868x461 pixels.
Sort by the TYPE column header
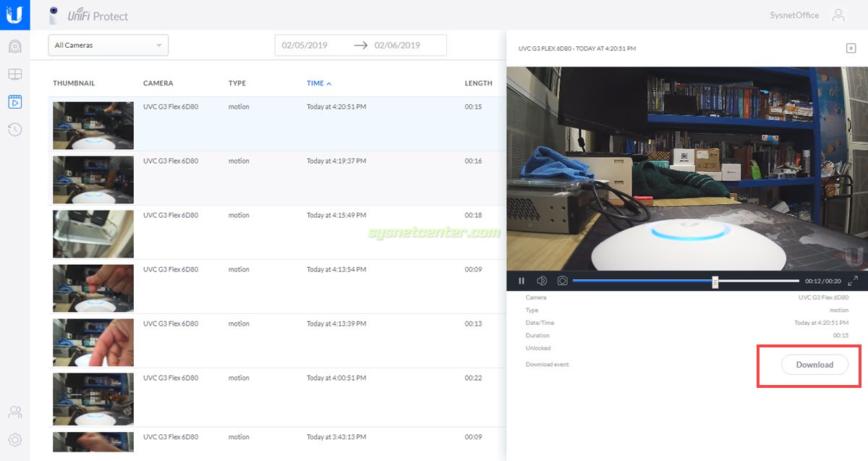[x=237, y=83]
